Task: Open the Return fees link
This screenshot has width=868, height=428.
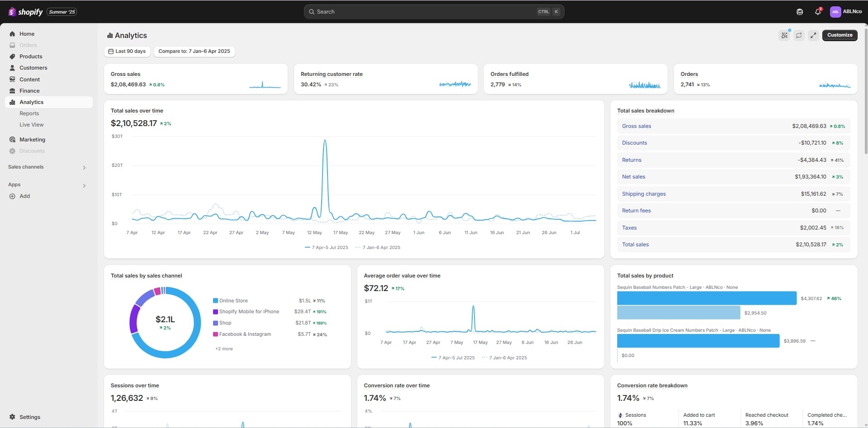Action: click(636, 211)
